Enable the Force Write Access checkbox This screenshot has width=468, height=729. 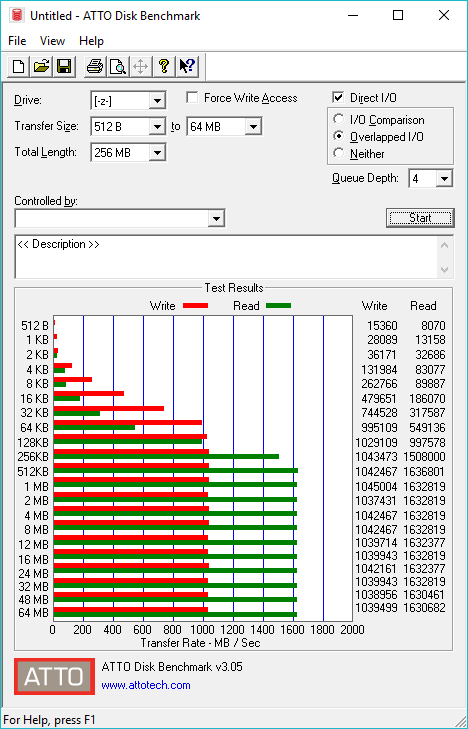191,98
